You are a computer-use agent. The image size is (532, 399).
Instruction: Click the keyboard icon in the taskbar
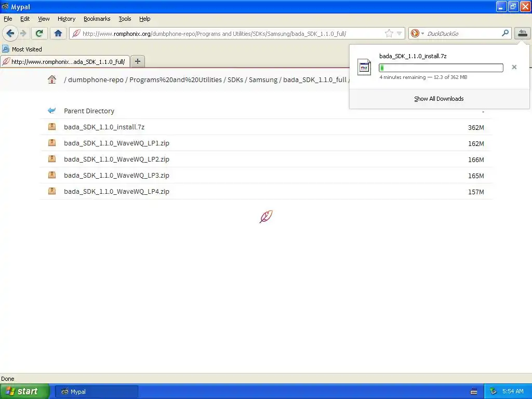(474, 392)
